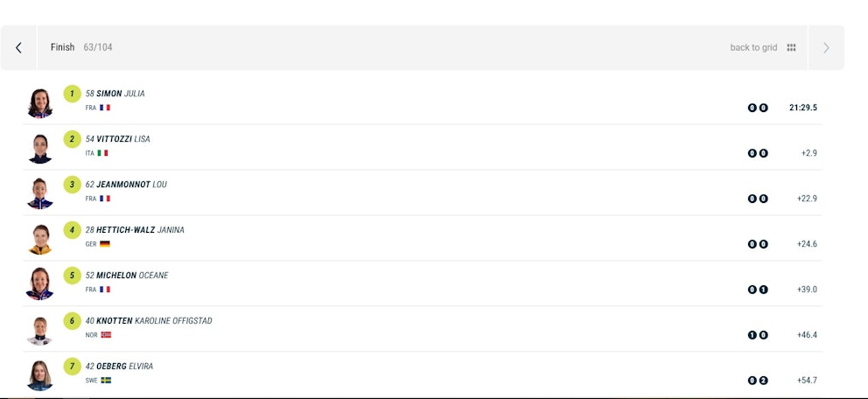868x399 pixels.
Task: Open the back to grid link
Action: (753, 48)
